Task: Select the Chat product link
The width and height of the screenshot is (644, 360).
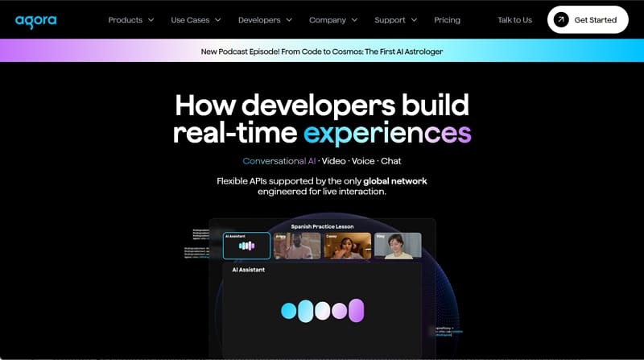Action: (390, 161)
